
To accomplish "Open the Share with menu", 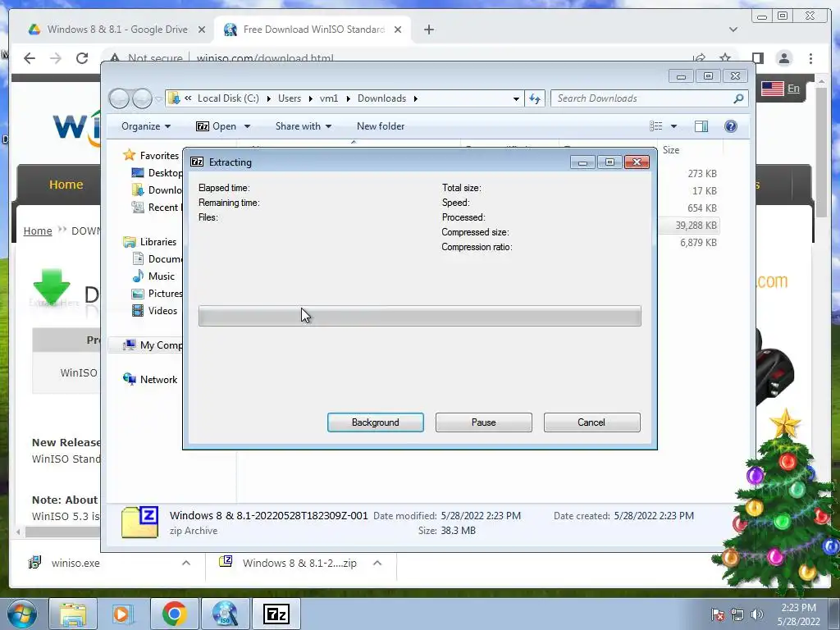I will [304, 126].
